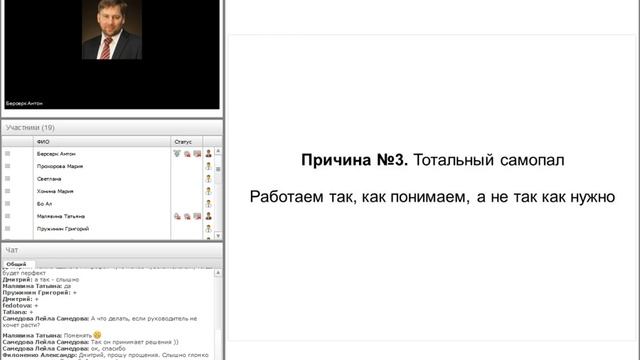Click chat message 'Пружинин Григорий: +'
The width and height of the screenshot is (640, 360).
[x=40, y=293]
